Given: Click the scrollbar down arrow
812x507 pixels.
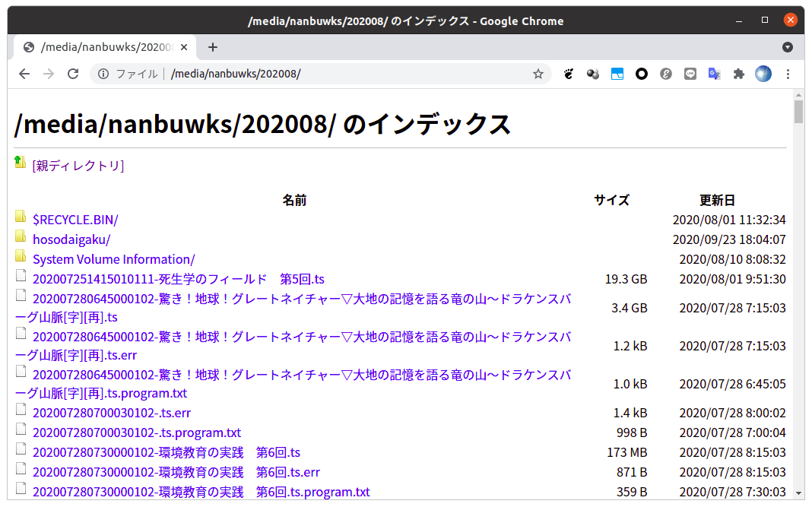Looking at the screenshot, I should click(798, 493).
